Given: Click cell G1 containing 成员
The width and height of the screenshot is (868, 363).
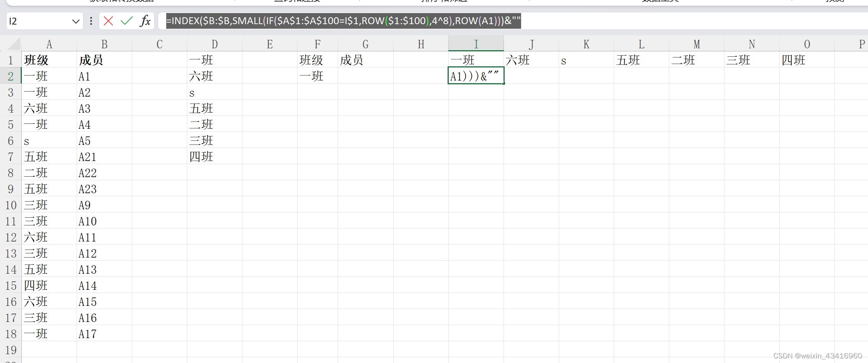Looking at the screenshot, I should (366, 60).
